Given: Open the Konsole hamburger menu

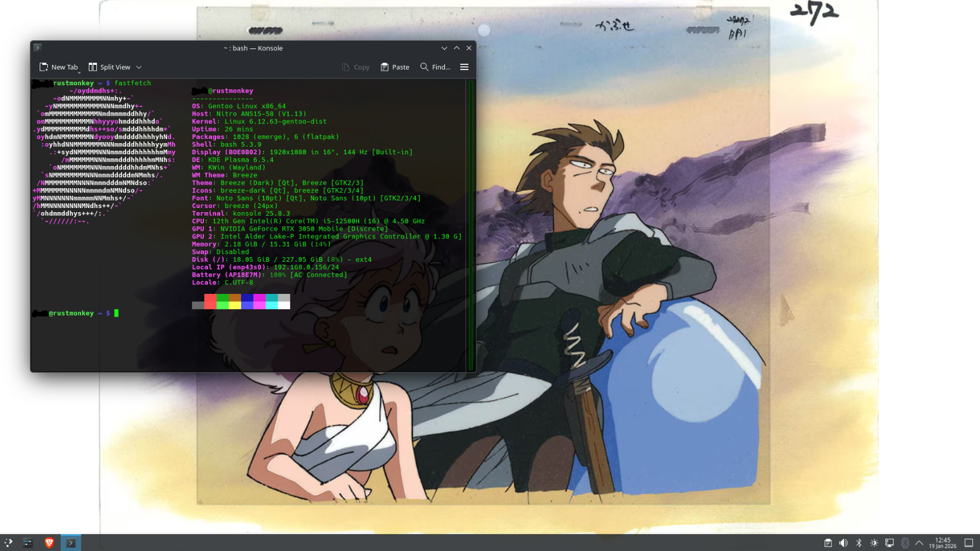Looking at the screenshot, I should [464, 67].
